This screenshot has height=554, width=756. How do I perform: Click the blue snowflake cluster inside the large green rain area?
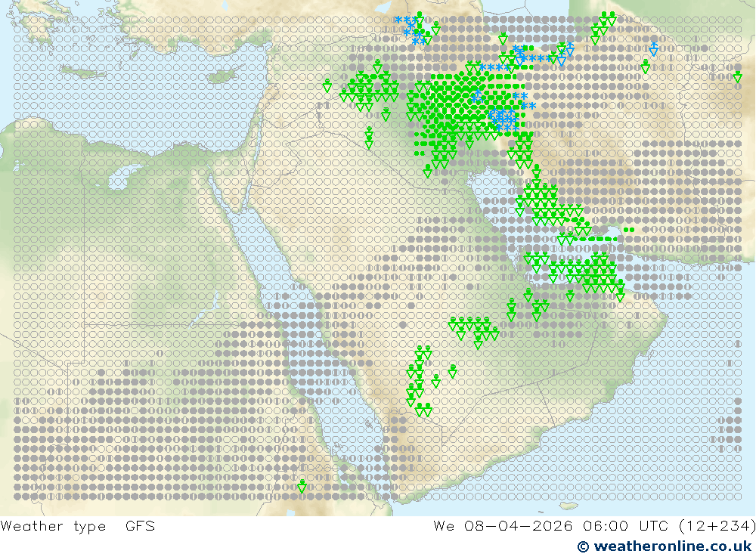point(503,119)
